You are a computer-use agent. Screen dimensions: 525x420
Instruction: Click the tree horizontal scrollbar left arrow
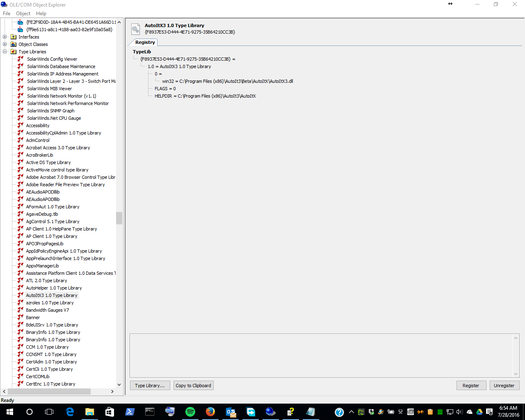coord(4,392)
